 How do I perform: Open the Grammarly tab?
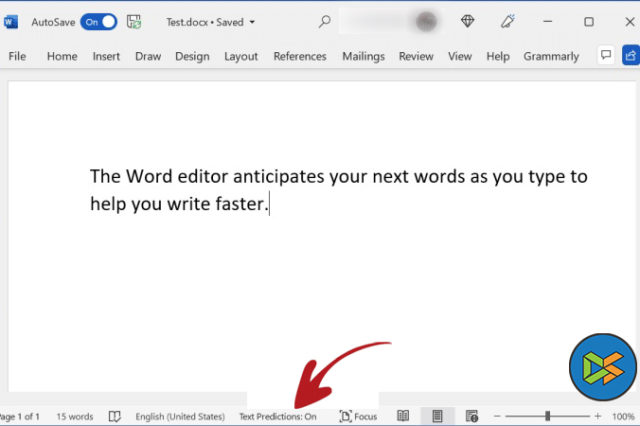click(x=551, y=56)
